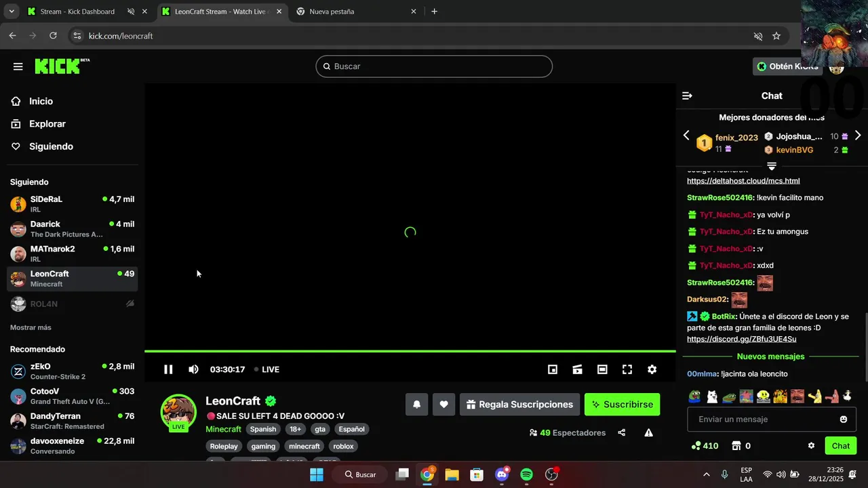Toggle theater mode

click(602, 369)
